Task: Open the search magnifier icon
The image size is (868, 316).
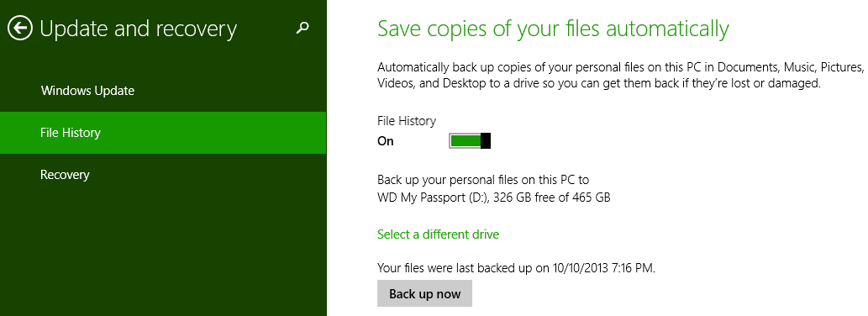Action: 302,28
